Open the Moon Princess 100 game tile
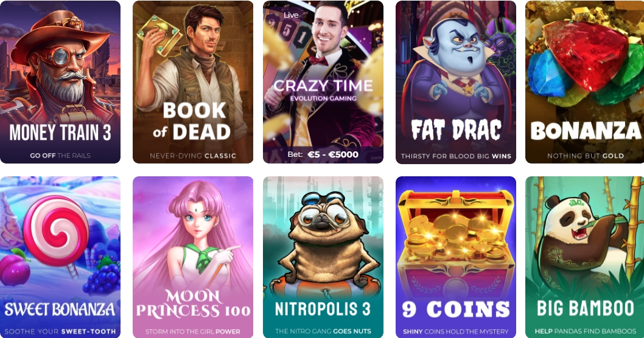644x338 pixels. click(192, 257)
